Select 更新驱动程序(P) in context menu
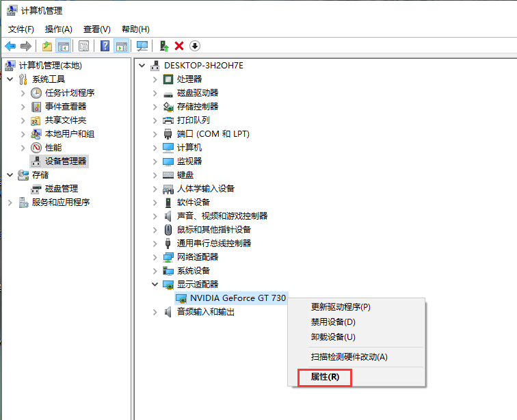The image size is (517, 420). (x=341, y=307)
